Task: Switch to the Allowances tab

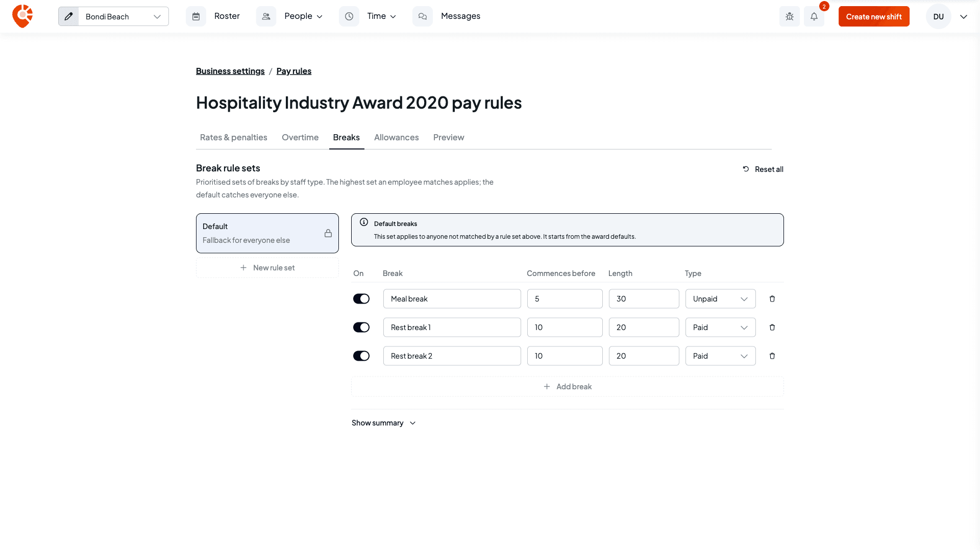Action: pyautogui.click(x=396, y=137)
